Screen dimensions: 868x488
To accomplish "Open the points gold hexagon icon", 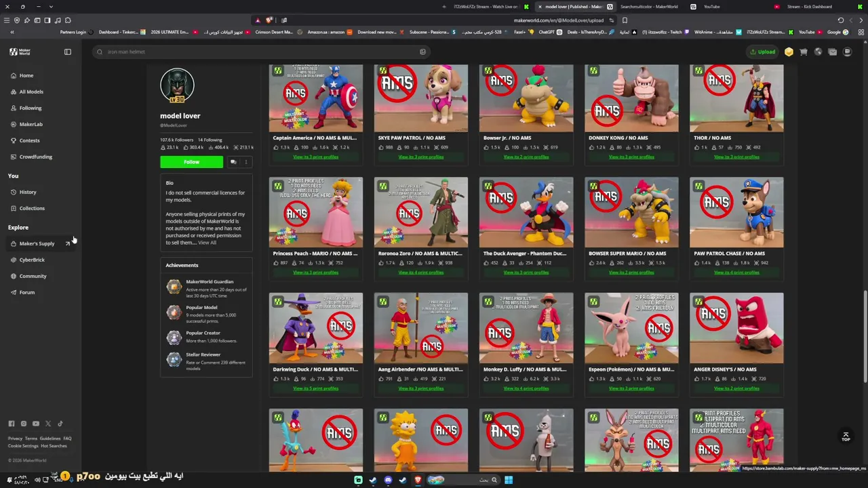I will pos(789,52).
